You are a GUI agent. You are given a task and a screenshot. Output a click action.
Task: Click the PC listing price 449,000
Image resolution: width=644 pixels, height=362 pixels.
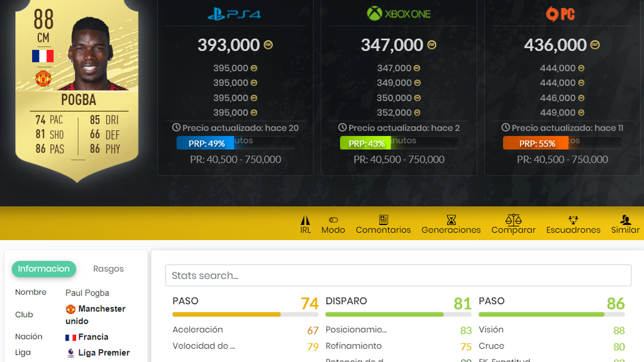point(557,112)
